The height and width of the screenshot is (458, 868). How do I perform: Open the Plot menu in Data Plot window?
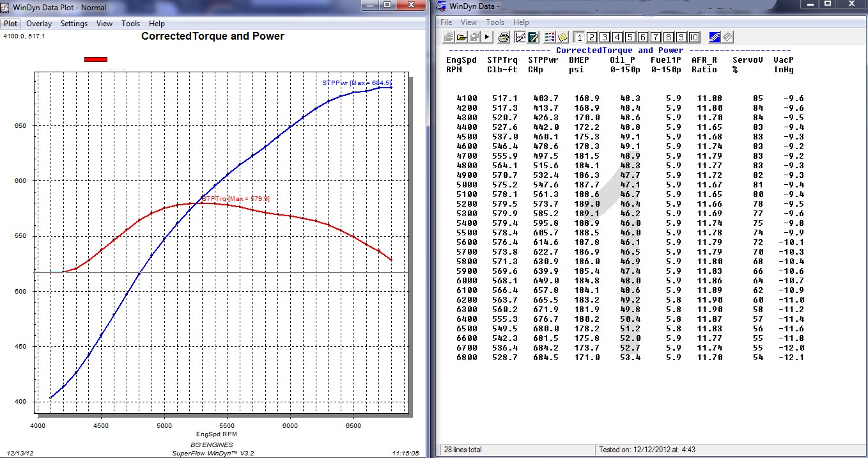(x=11, y=24)
